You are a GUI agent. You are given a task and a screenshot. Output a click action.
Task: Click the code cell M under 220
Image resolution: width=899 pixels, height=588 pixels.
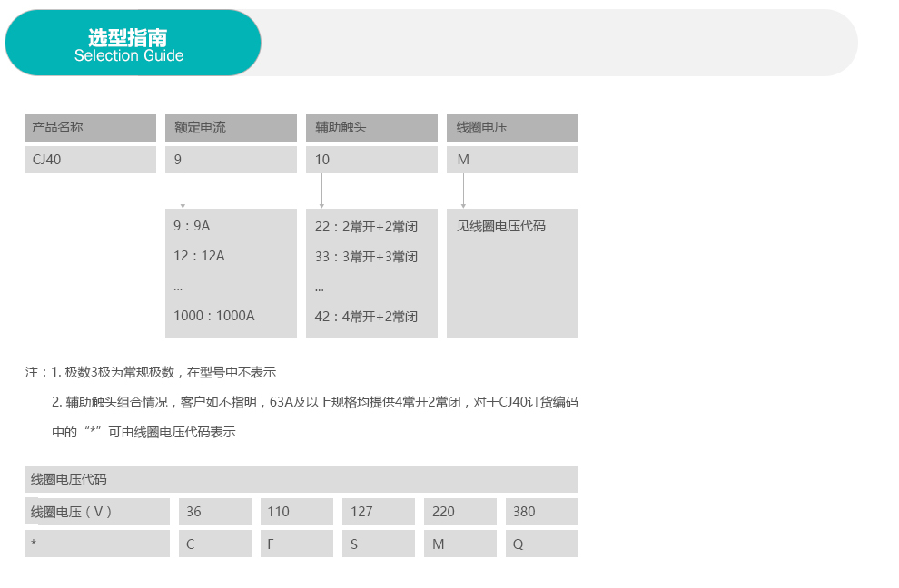coord(460,544)
